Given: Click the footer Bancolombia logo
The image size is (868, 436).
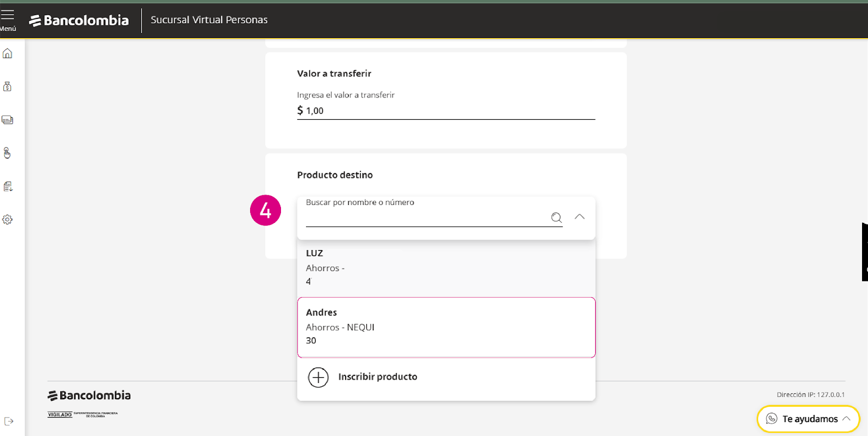Looking at the screenshot, I should [90, 396].
